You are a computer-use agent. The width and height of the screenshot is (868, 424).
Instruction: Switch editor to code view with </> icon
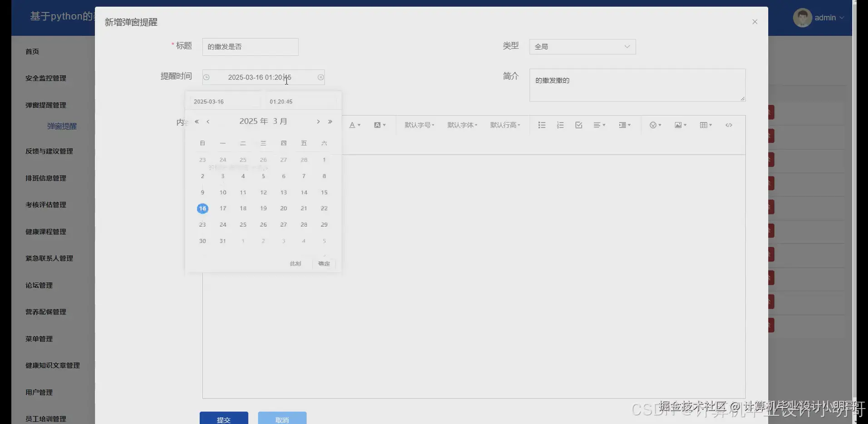(729, 125)
